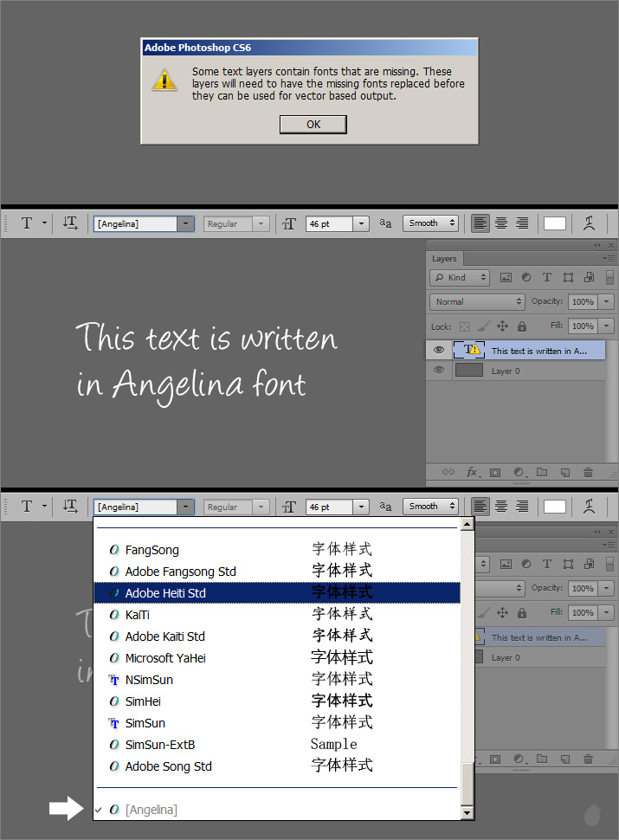Filter for pixel layers beside the Kind dropdown
The width and height of the screenshot is (619, 840).
(x=506, y=278)
